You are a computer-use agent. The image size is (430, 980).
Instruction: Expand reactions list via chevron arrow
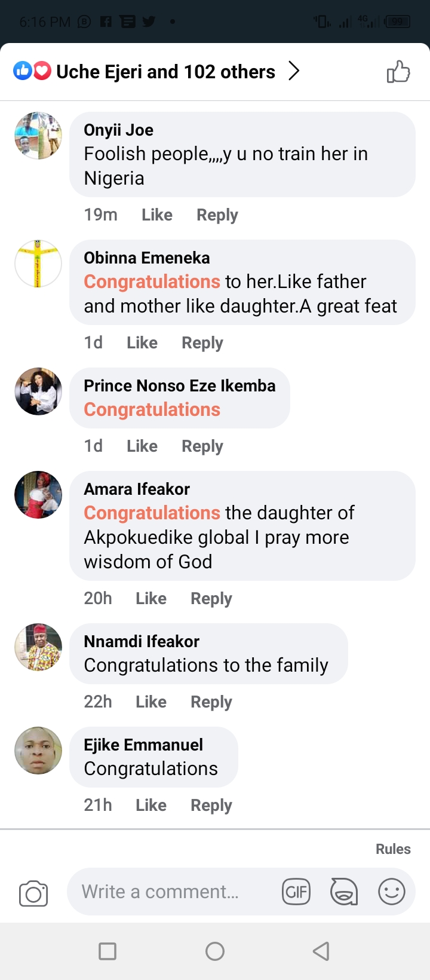pyautogui.click(x=294, y=72)
